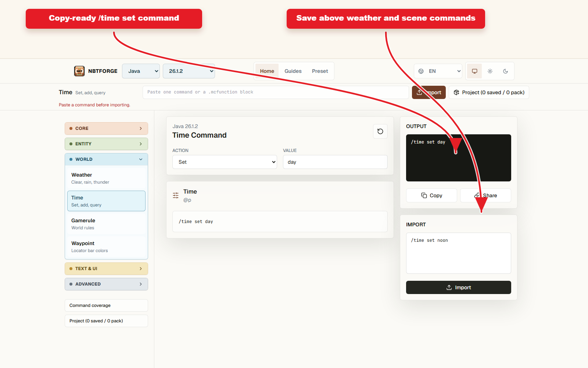Click the NBTFORGE logo icon

tap(79, 71)
